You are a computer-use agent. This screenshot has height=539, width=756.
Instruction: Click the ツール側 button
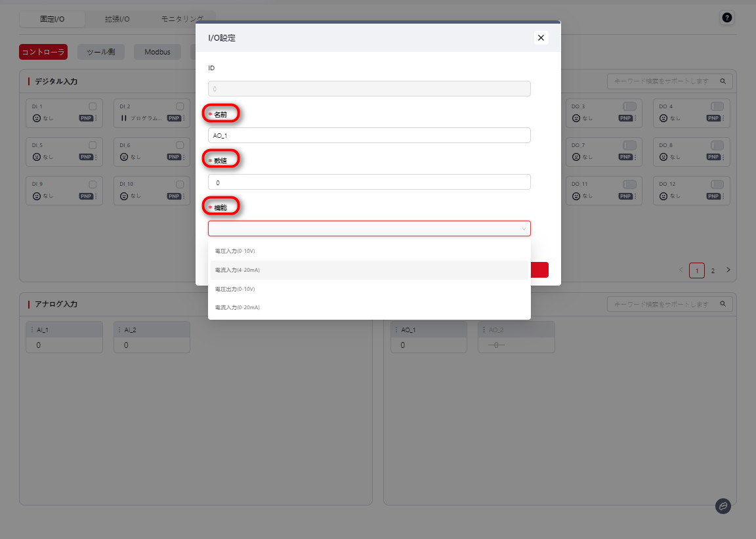100,52
